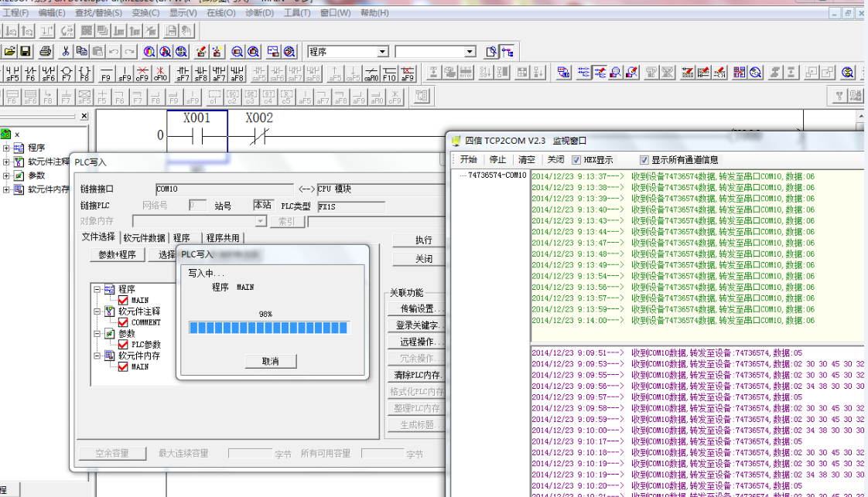Click 清除PLC内存 button

(x=419, y=375)
